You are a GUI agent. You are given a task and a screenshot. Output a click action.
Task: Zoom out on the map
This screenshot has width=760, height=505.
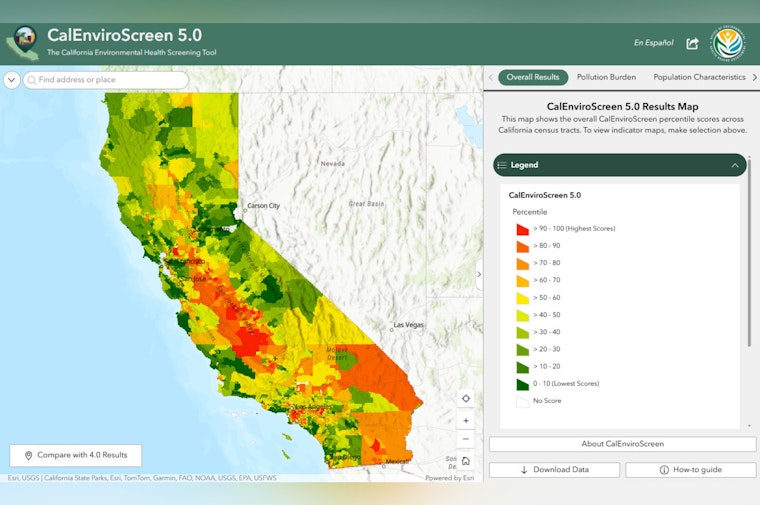tap(466, 439)
